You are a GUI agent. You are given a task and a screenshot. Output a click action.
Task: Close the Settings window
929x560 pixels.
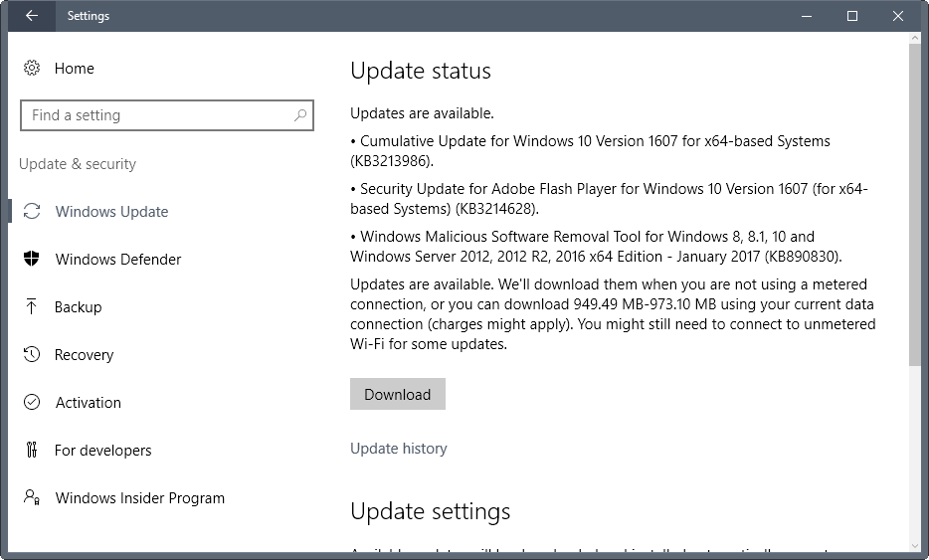click(x=898, y=16)
